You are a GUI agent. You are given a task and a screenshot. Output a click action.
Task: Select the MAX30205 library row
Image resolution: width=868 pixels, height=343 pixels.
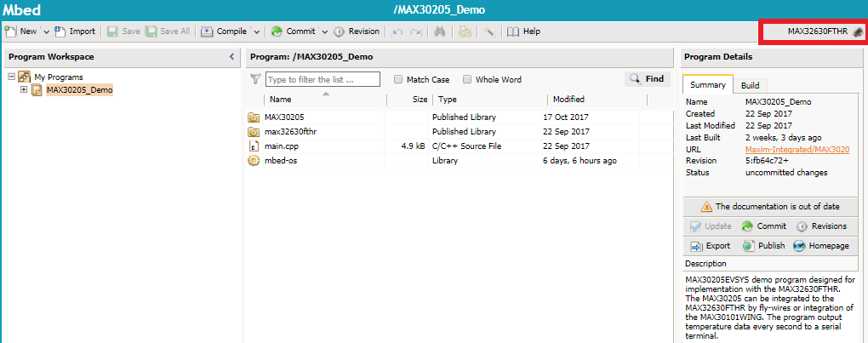coord(459,117)
